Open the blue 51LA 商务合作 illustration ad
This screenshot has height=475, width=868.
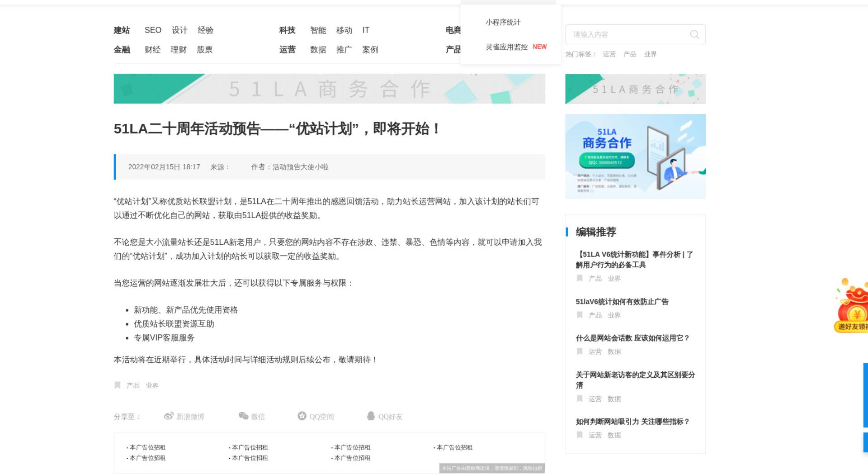point(635,157)
